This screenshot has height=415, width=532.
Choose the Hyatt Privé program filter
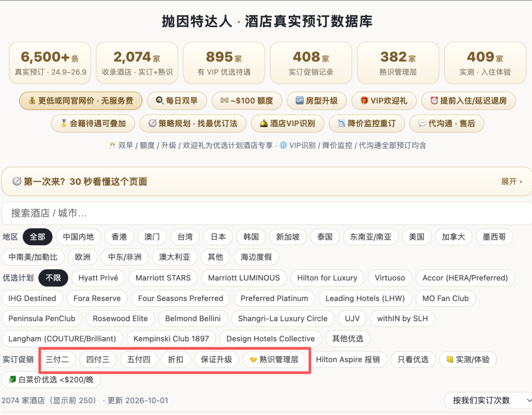tap(99, 278)
